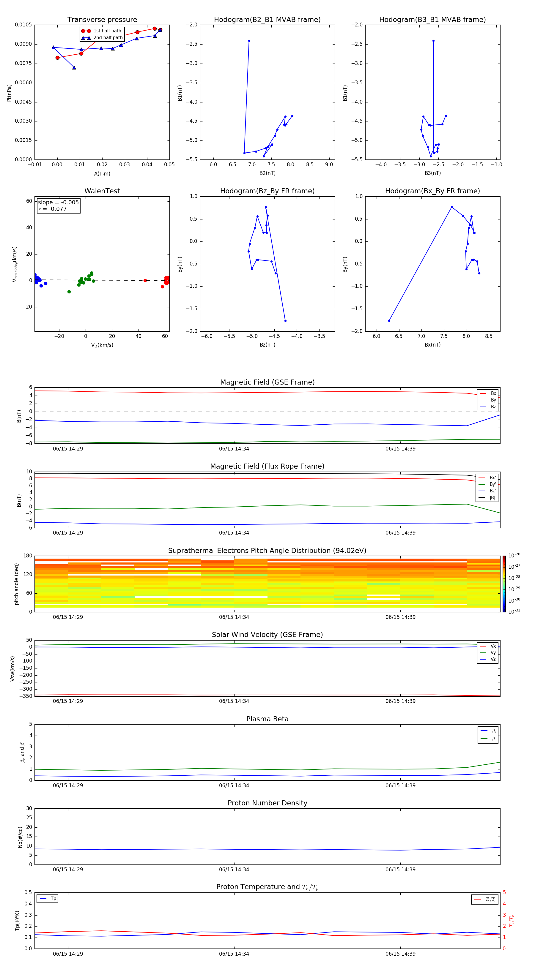Click the '06/15 14:34' tick under GSE magnetic field
This screenshot has width=535, height=980.
[x=234, y=448]
